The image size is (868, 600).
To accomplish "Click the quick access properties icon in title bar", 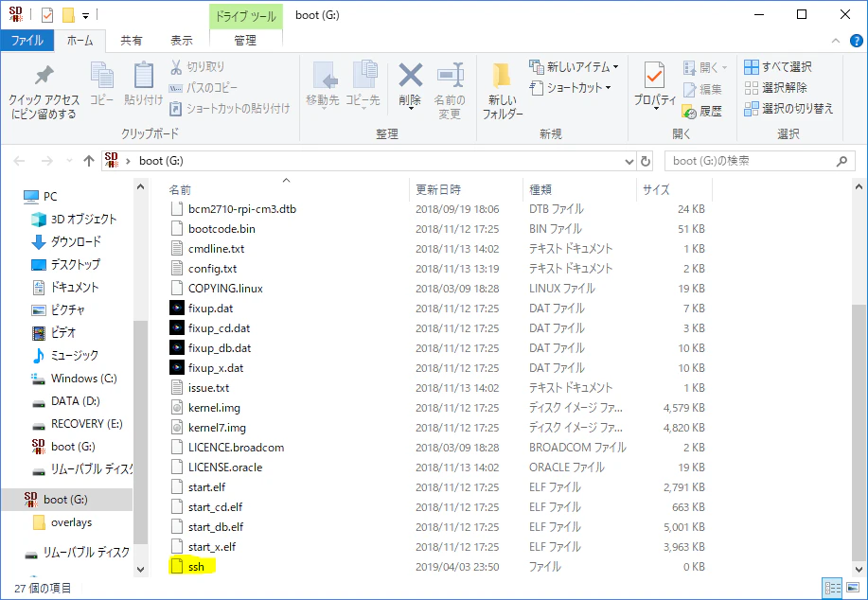I will click(x=47, y=15).
